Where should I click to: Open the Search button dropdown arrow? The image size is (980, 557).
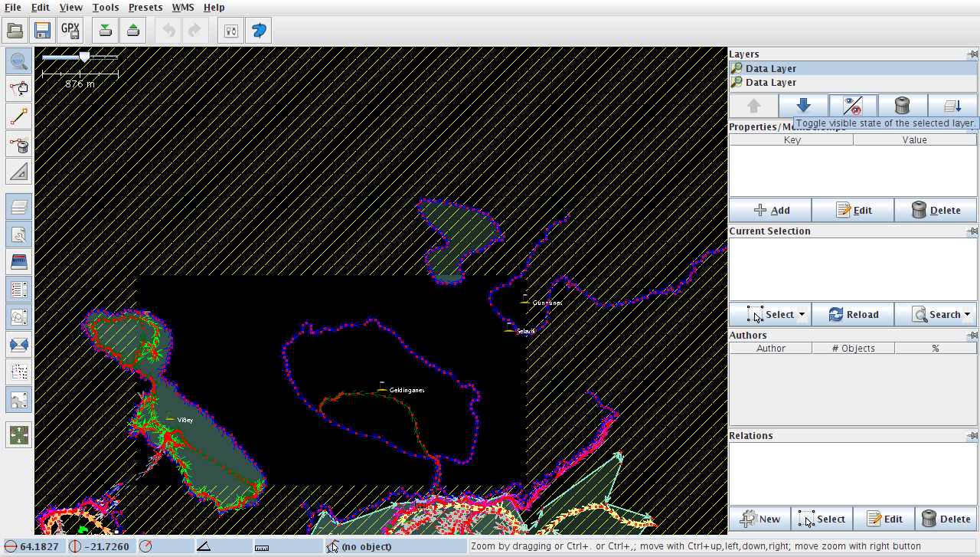pos(967,314)
